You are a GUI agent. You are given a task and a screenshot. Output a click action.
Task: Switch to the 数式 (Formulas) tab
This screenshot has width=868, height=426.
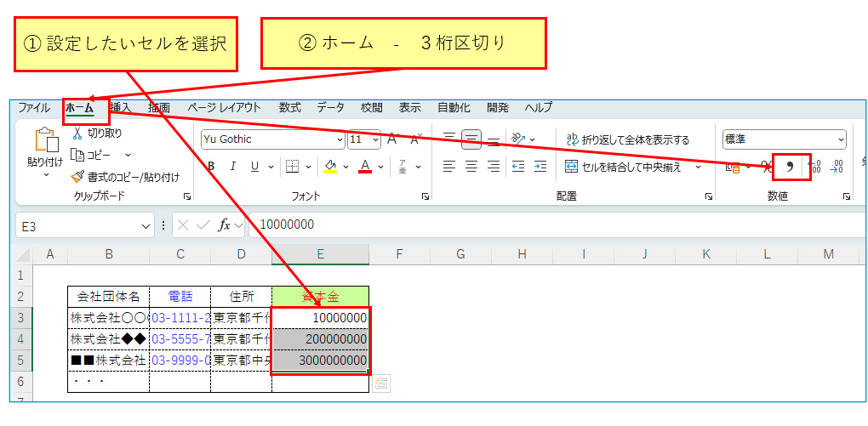[x=289, y=108]
